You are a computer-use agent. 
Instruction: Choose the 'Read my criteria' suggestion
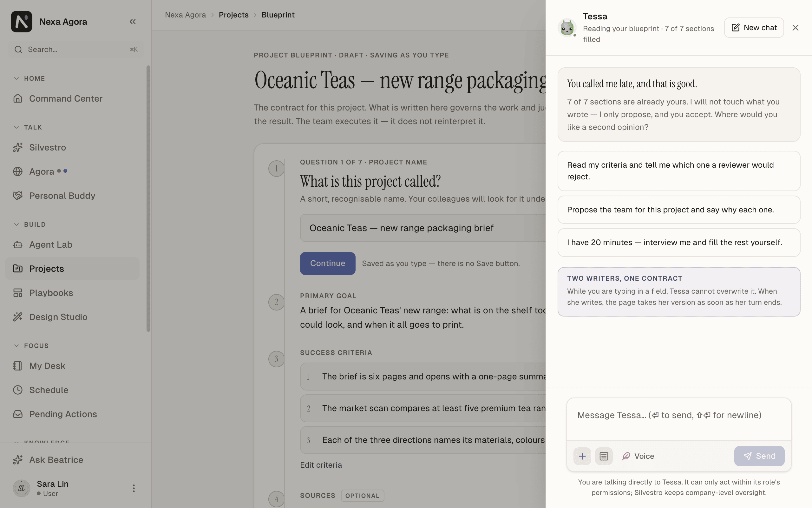coord(679,171)
